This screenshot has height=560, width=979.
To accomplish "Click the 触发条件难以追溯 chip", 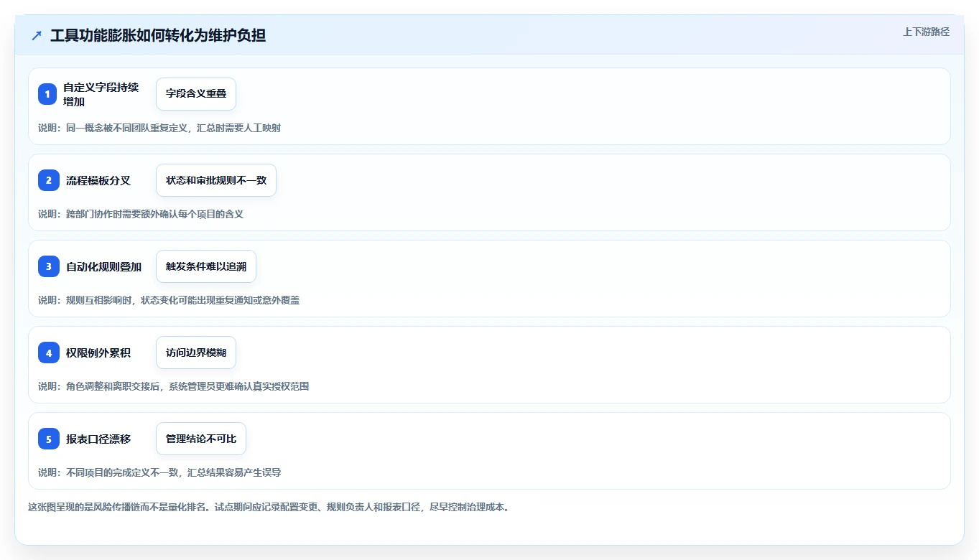I will click(x=206, y=266).
